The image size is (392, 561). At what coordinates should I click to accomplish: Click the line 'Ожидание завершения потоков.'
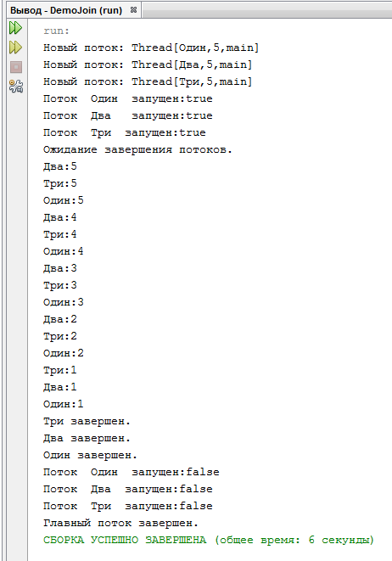pyautogui.click(x=137, y=149)
